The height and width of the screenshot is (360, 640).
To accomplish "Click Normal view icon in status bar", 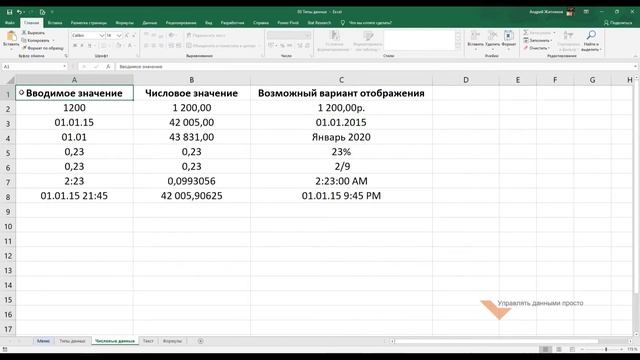I will tap(545, 349).
